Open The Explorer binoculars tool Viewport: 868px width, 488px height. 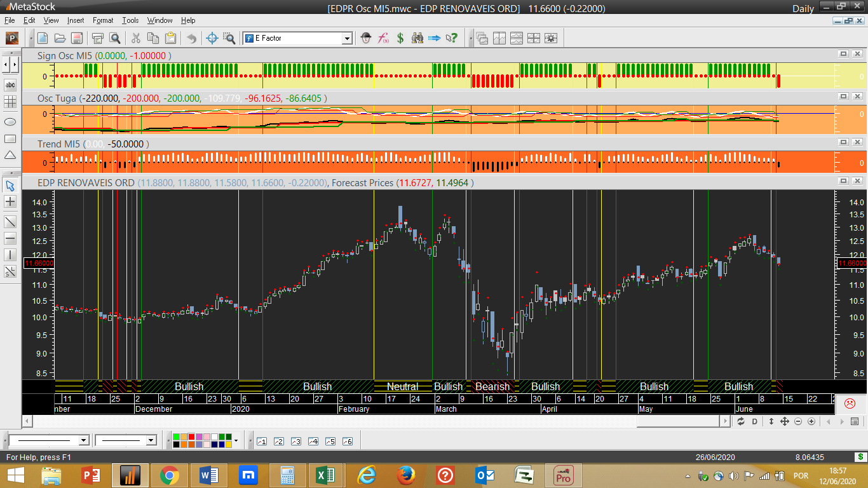coord(417,38)
